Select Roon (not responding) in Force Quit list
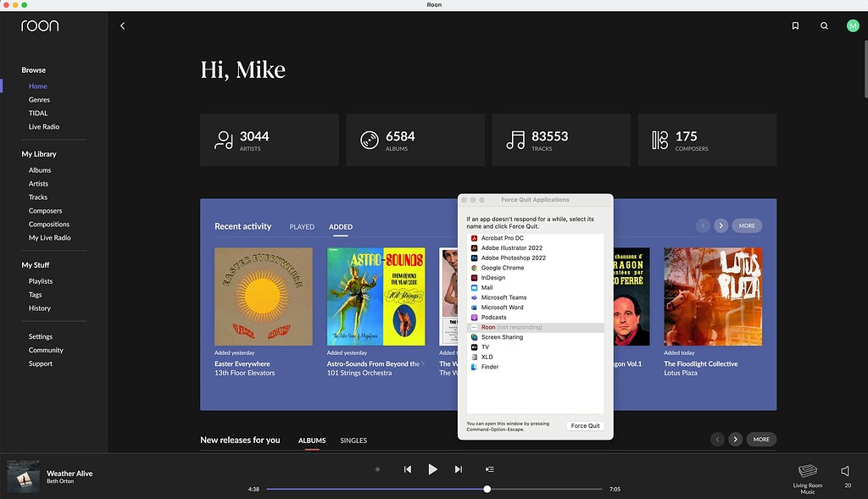 point(536,328)
